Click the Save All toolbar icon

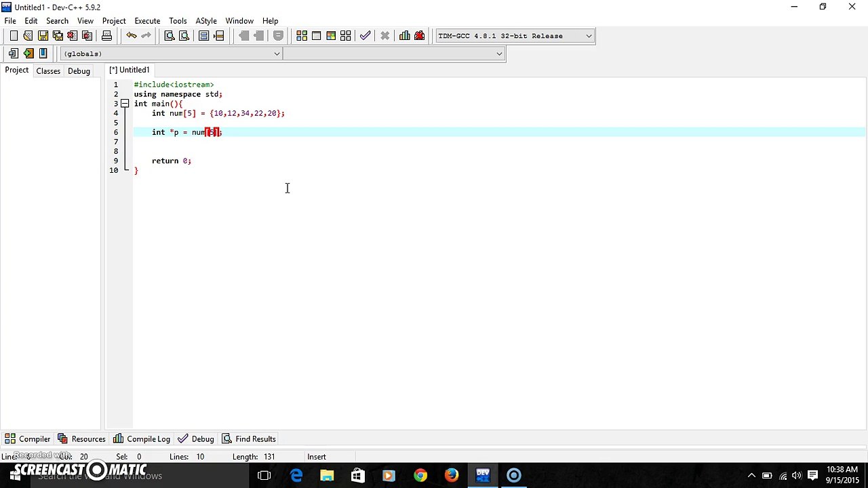pos(58,36)
